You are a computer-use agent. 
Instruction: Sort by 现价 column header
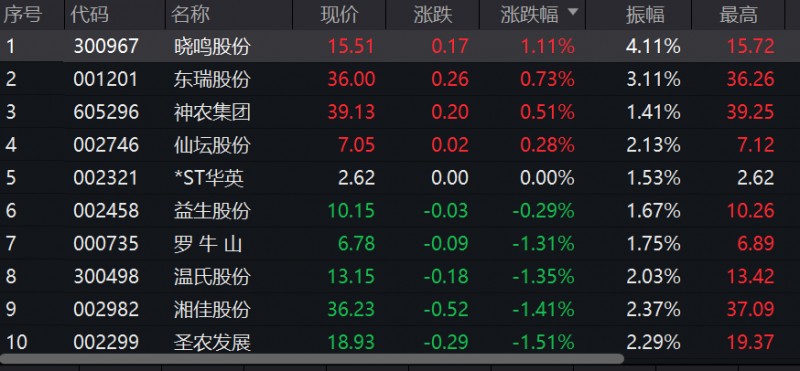point(340,15)
